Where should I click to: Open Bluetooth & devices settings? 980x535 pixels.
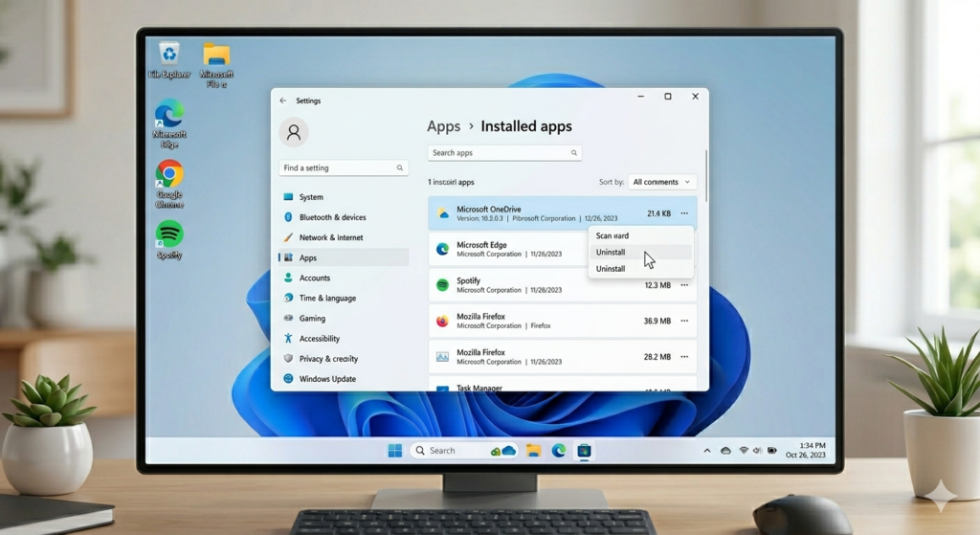344,217
